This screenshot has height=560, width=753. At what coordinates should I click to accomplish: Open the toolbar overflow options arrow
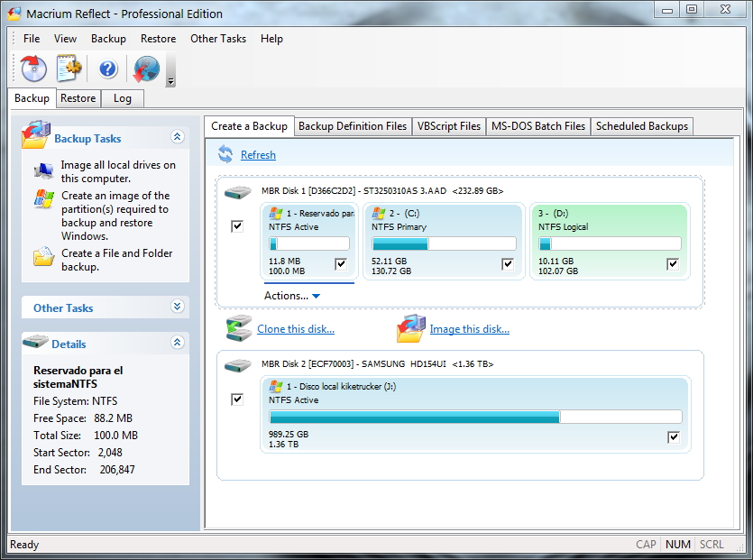tap(170, 81)
